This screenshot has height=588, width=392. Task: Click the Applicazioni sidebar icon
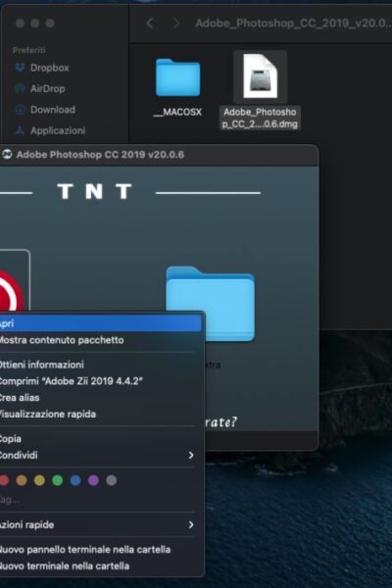click(20, 131)
